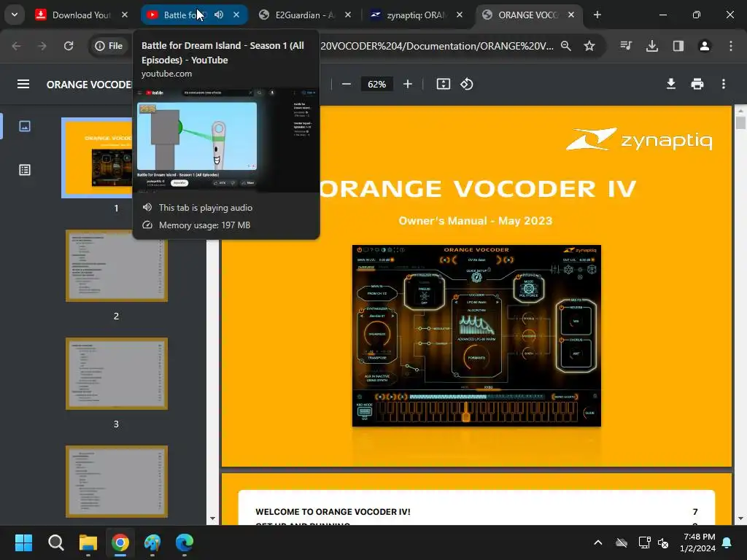The height and width of the screenshot is (560, 747).
Task: Select page 2 thumbnail
Action: 117,265
